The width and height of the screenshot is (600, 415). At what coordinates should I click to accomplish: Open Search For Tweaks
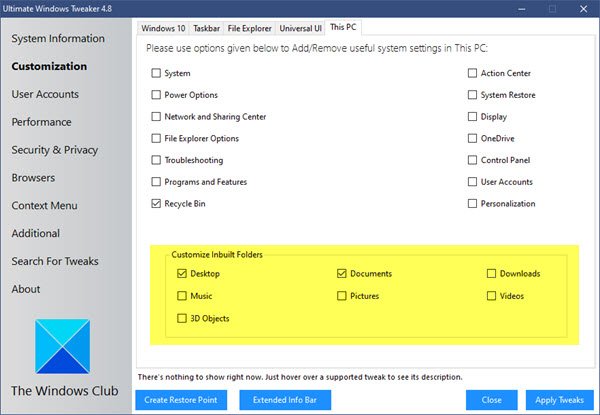[x=55, y=261]
